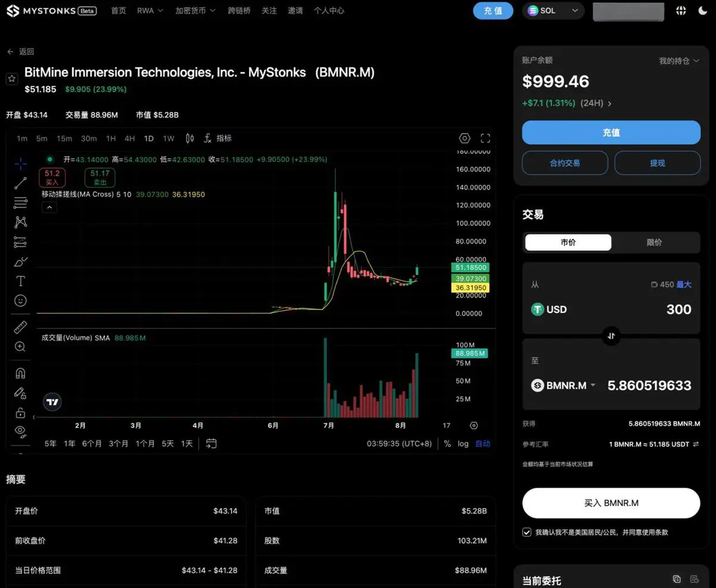Expand the RWA menu

point(150,11)
